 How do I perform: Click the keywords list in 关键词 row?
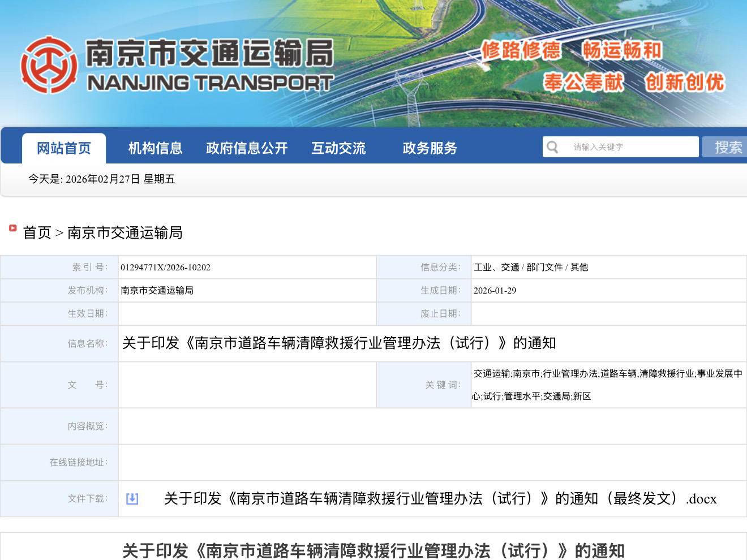coord(607,385)
